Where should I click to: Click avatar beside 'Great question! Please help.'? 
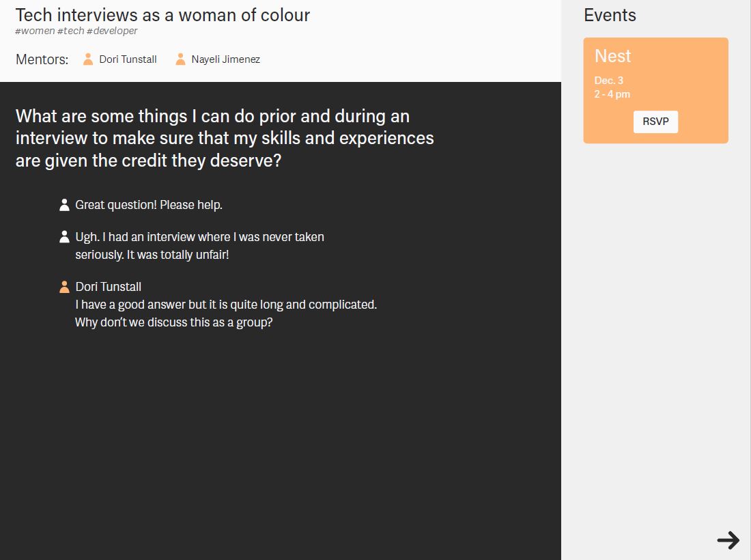64,205
